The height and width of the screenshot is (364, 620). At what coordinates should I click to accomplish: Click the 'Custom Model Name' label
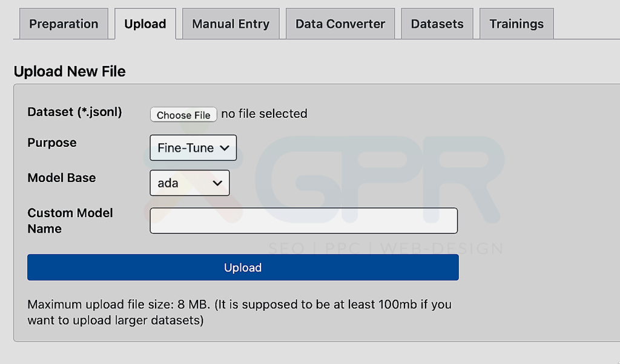pos(70,221)
